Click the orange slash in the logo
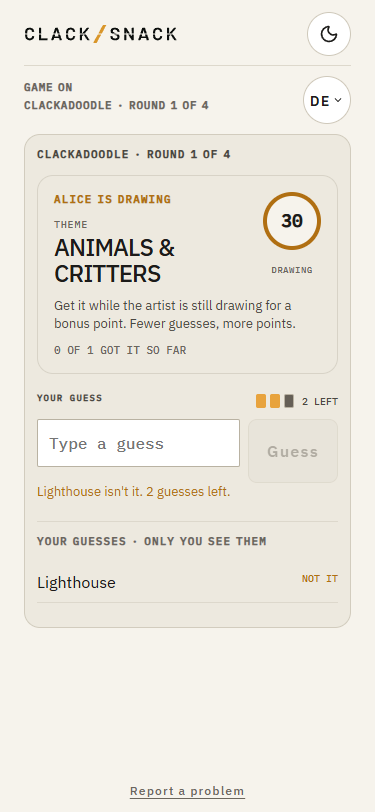 point(100,34)
